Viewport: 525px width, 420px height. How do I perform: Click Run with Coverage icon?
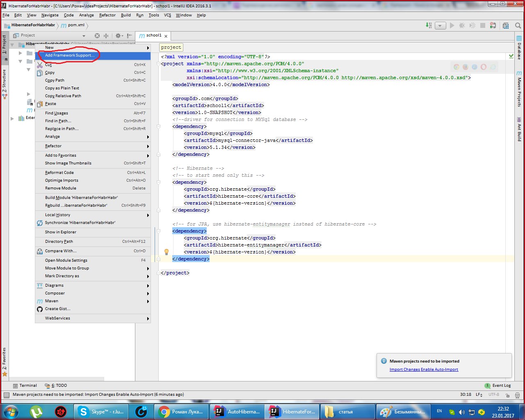tap(472, 25)
